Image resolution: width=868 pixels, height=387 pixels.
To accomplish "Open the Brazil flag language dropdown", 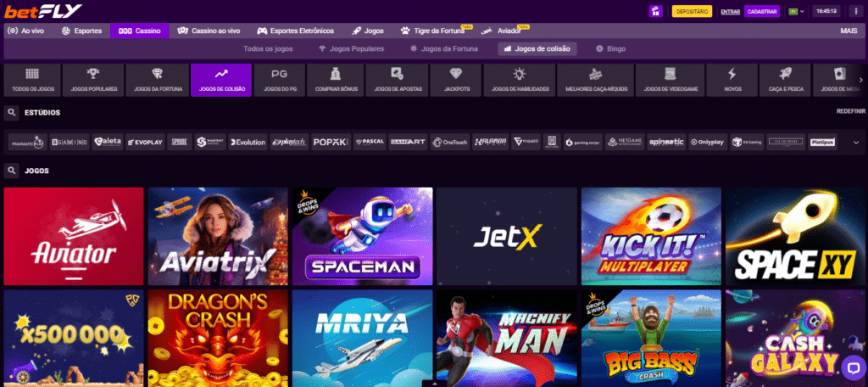I will click(x=796, y=11).
